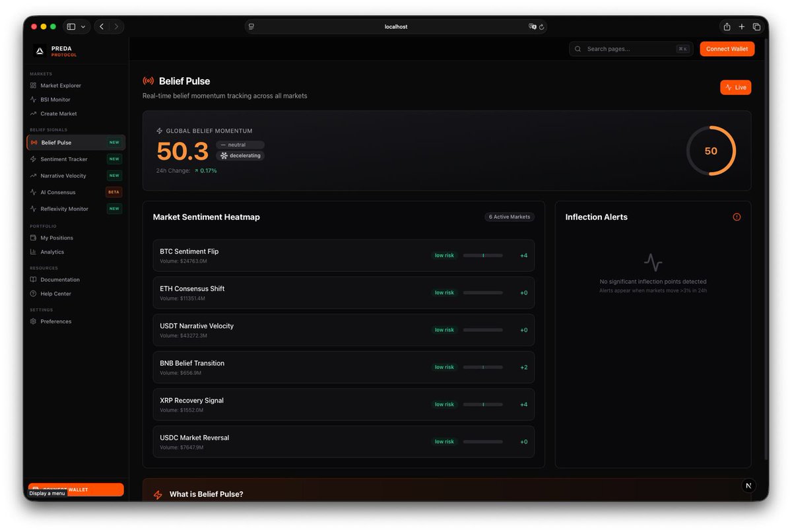The height and width of the screenshot is (532, 792).
Task: Click the round N badge icon
Action: (x=748, y=486)
